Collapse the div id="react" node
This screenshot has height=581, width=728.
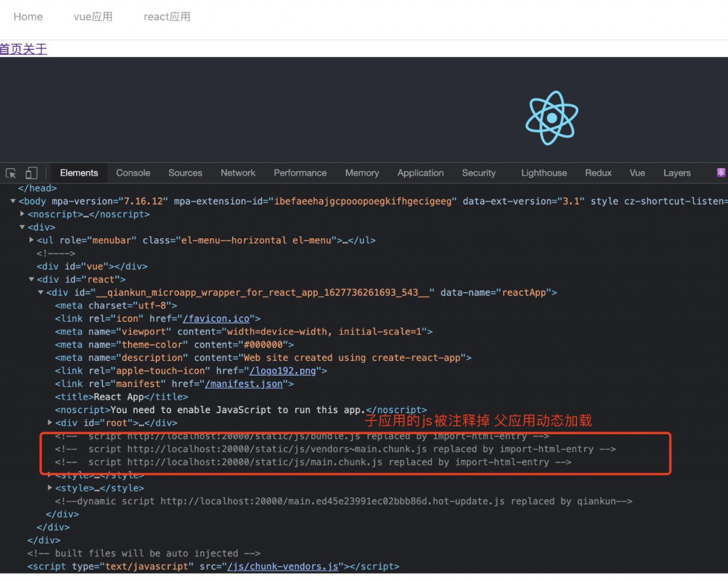click(32, 280)
